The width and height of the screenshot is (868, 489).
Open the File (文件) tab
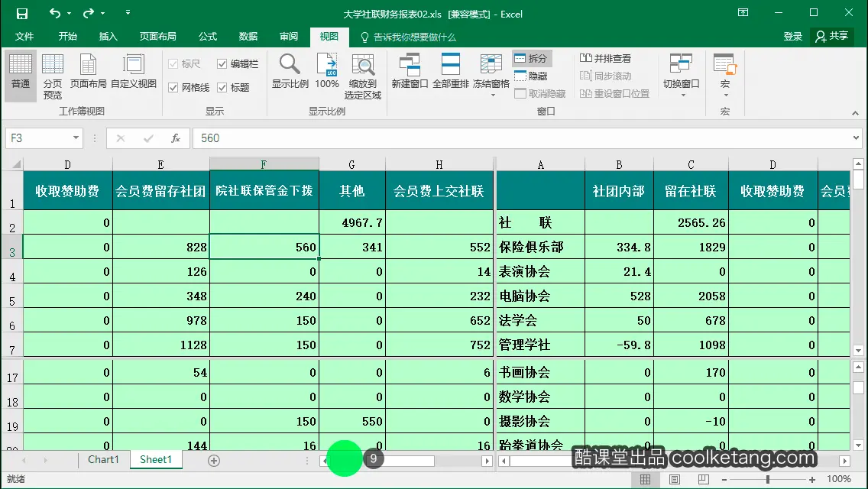[x=24, y=37]
